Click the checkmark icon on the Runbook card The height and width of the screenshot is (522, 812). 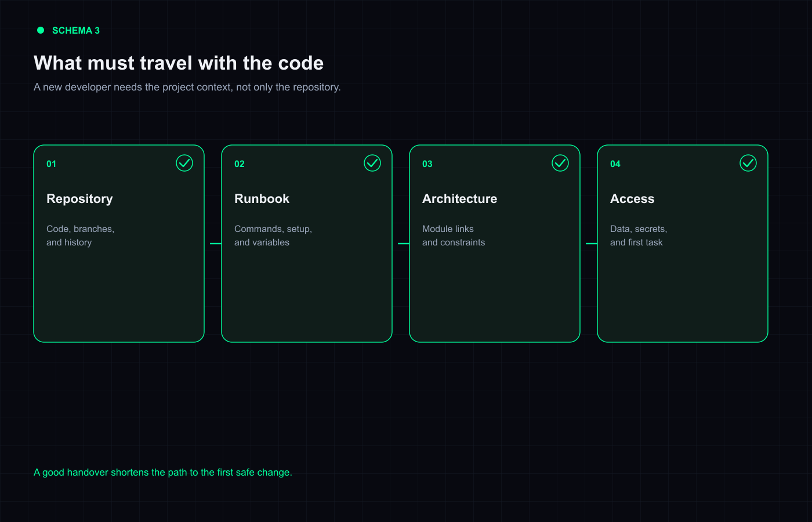(372, 163)
